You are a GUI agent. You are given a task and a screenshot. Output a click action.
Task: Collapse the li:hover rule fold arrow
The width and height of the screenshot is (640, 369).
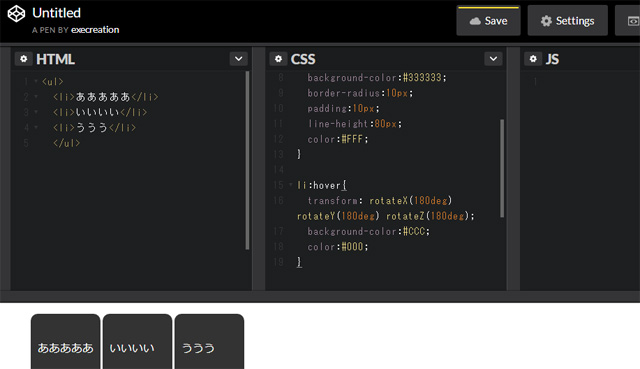pyautogui.click(x=291, y=185)
